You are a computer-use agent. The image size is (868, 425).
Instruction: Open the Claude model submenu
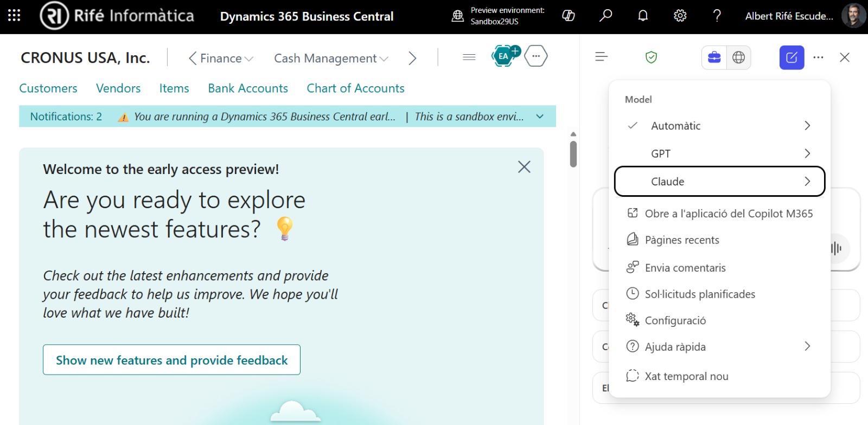[x=719, y=181]
